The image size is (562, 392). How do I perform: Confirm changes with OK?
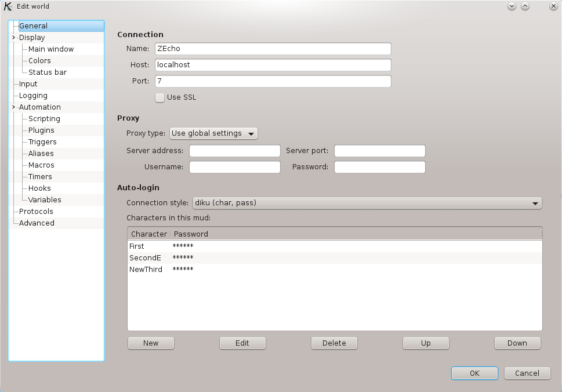(474, 373)
